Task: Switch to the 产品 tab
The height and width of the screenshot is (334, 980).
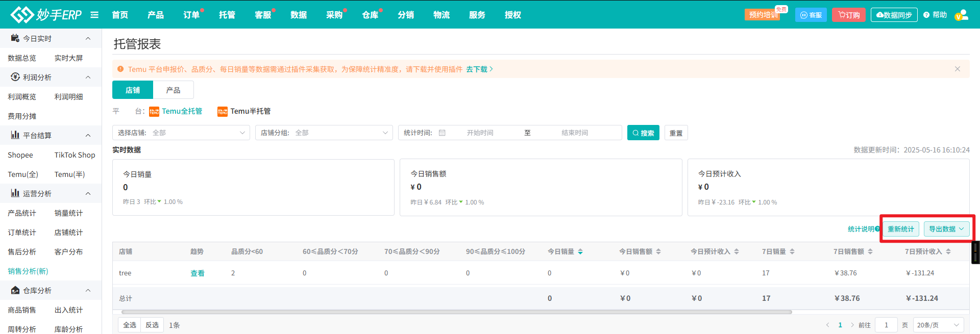Action: pos(173,90)
